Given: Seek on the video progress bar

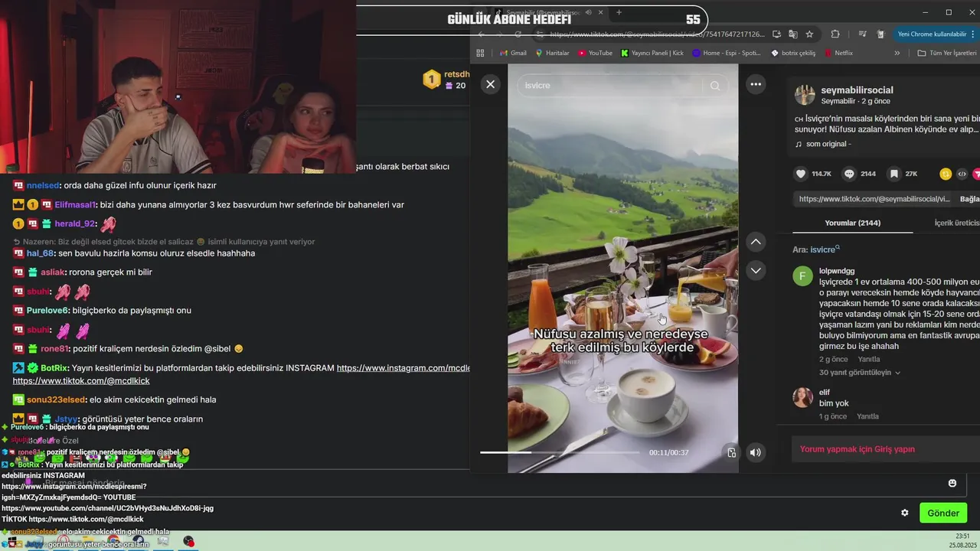Looking at the screenshot, I should click(560, 452).
